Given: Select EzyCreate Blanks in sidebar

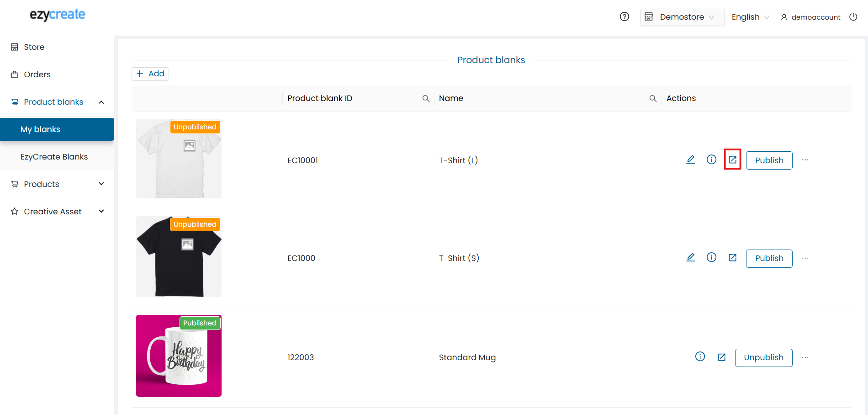Looking at the screenshot, I should (x=54, y=157).
